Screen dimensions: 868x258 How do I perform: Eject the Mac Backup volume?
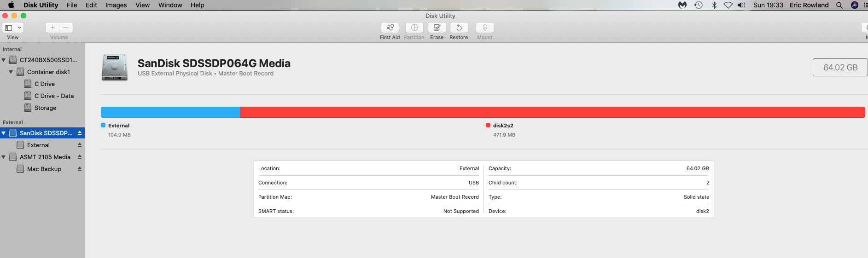pyautogui.click(x=80, y=169)
